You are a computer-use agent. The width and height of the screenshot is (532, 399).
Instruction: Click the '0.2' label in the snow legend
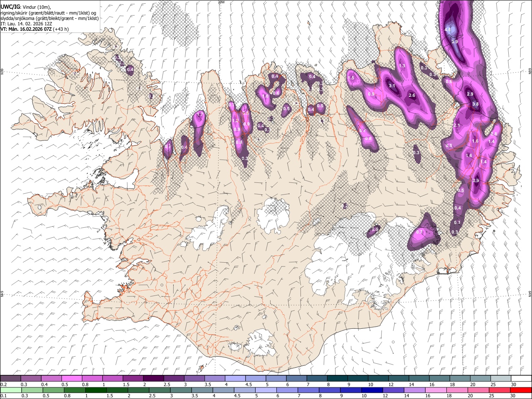(3, 384)
